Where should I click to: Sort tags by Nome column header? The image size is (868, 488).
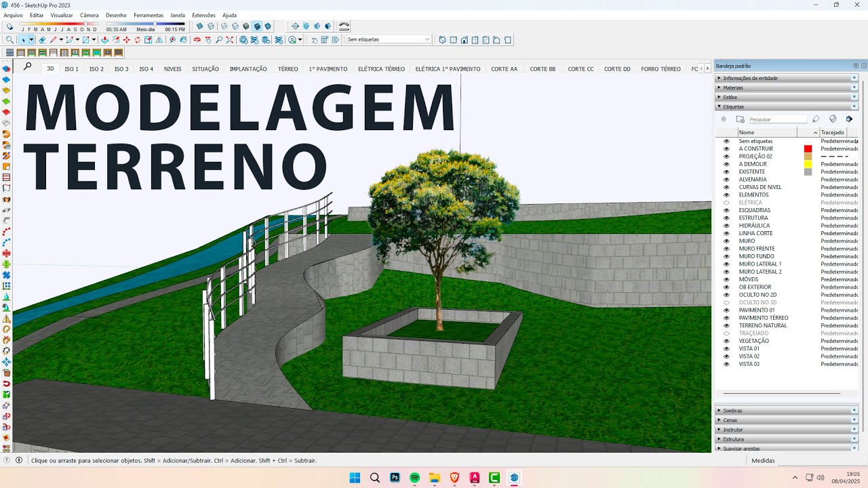point(767,132)
